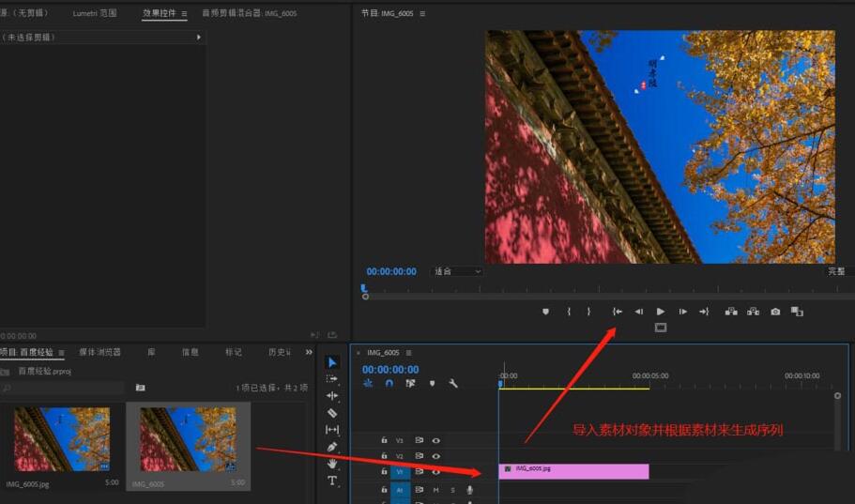Screen dimensions: 855x504
Task: Toggle visibility of track V3
Action: 435,440
